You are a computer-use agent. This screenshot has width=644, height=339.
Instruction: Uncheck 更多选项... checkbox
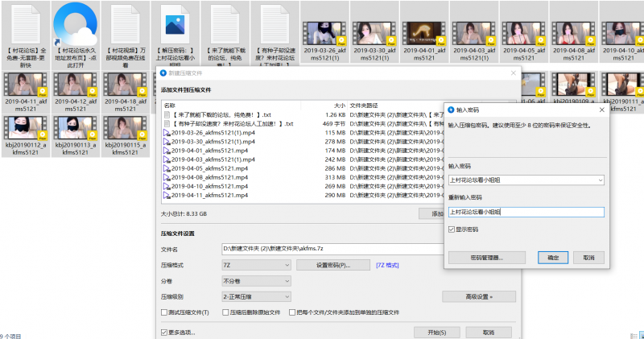(164, 332)
